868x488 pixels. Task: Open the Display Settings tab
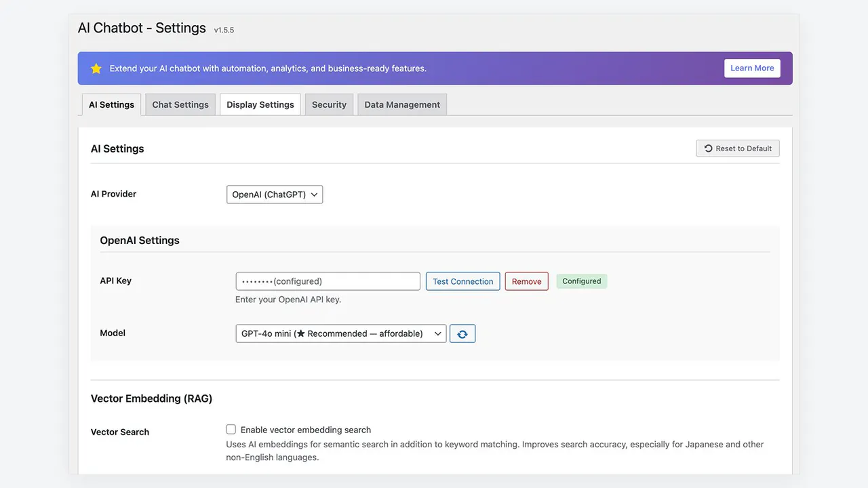tap(260, 104)
